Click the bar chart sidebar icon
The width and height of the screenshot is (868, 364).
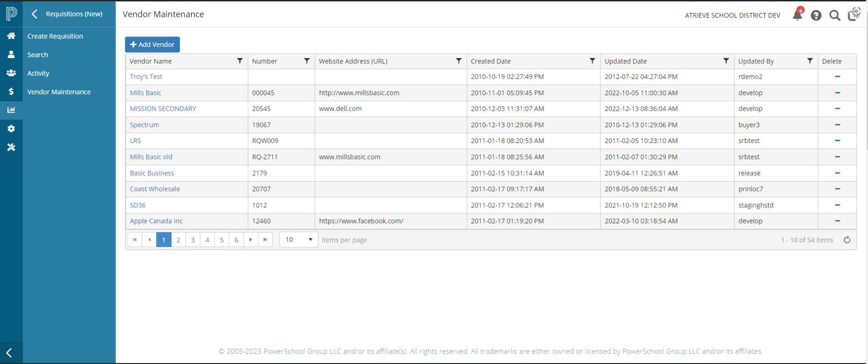click(11, 110)
